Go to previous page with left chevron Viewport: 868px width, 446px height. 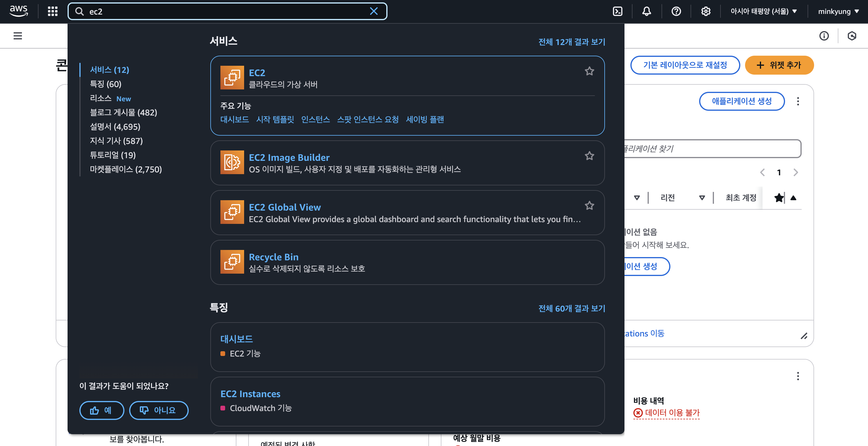tap(762, 172)
